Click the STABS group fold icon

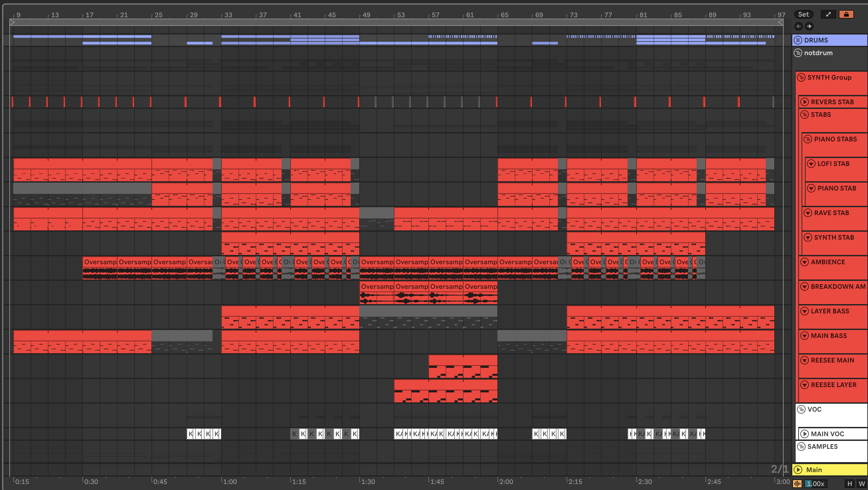pyautogui.click(x=804, y=115)
